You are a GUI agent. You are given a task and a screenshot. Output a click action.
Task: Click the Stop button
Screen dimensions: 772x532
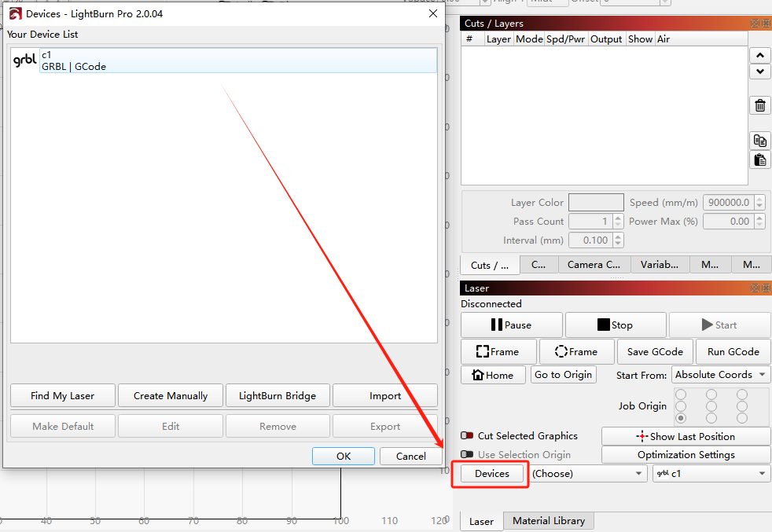[616, 325]
